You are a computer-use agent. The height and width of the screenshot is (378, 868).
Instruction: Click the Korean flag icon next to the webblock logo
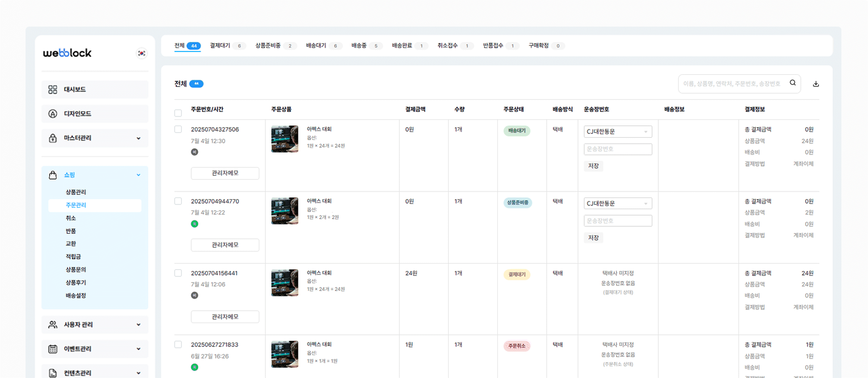[x=141, y=53]
